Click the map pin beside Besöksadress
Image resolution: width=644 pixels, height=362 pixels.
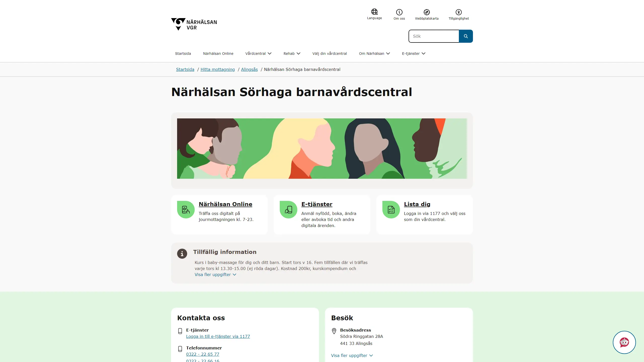pyautogui.click(x=334, y=331)
